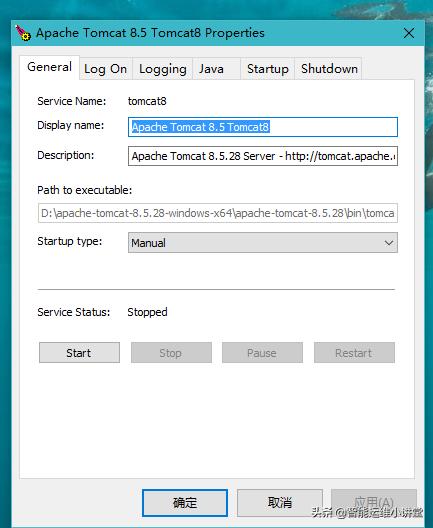The height and width of the screenshot is (528, 433).
Task: Click the Path to executable field
Action: (218, 213)
